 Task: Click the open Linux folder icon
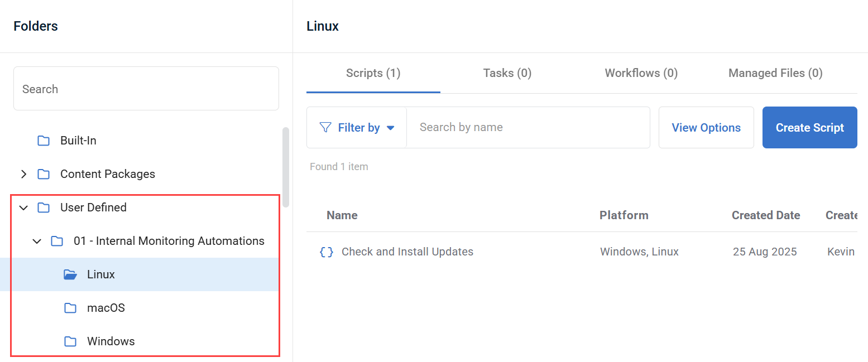[70, 274]
